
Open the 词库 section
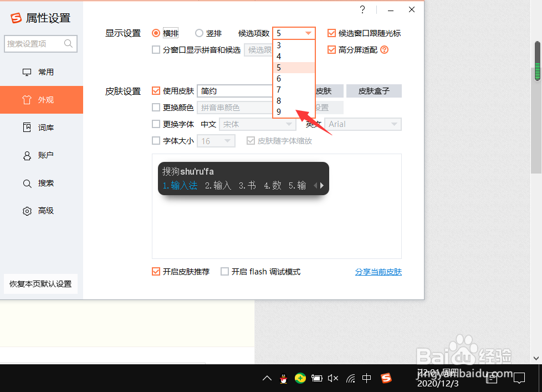click(41, 128)
